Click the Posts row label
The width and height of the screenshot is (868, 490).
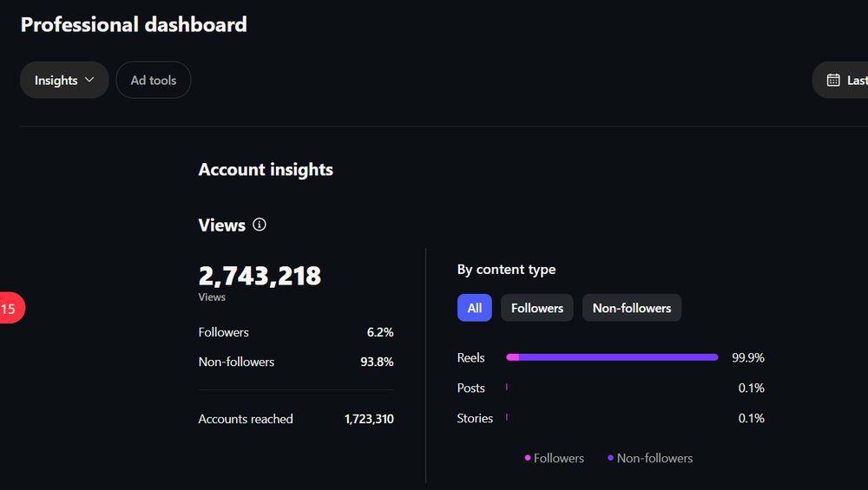click(x=471, y=389)
